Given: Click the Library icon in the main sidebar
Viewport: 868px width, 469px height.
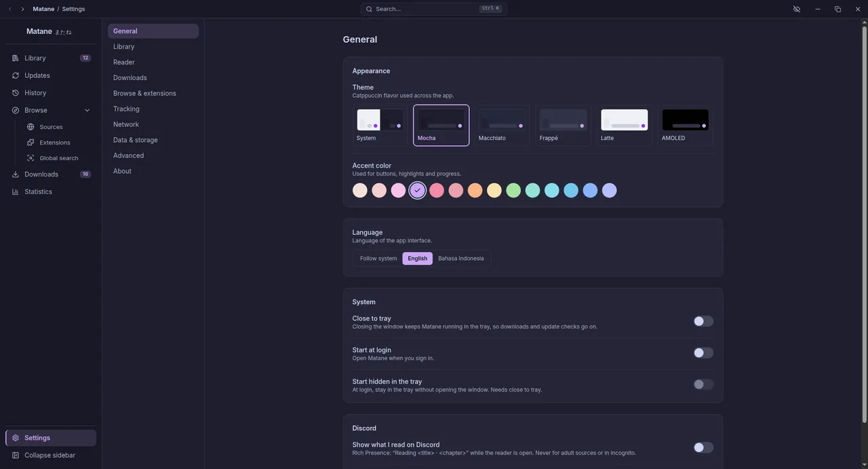Looking at the screenshot, I should point(16,58).
